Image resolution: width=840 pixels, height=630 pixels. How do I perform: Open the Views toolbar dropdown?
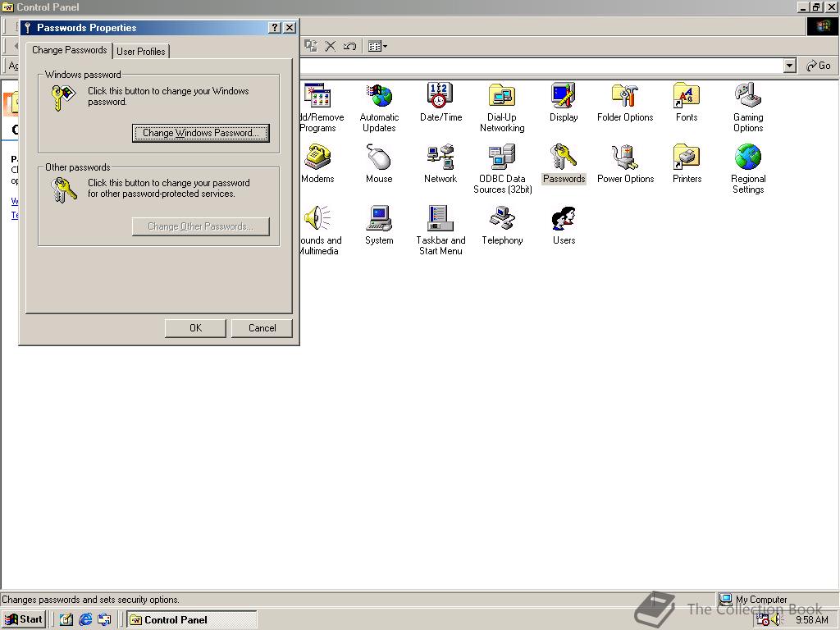pos(377,46)
